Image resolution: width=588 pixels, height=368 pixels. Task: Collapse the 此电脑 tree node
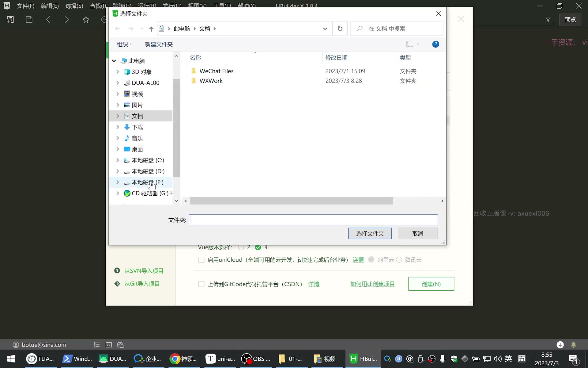tap(114, 61)
